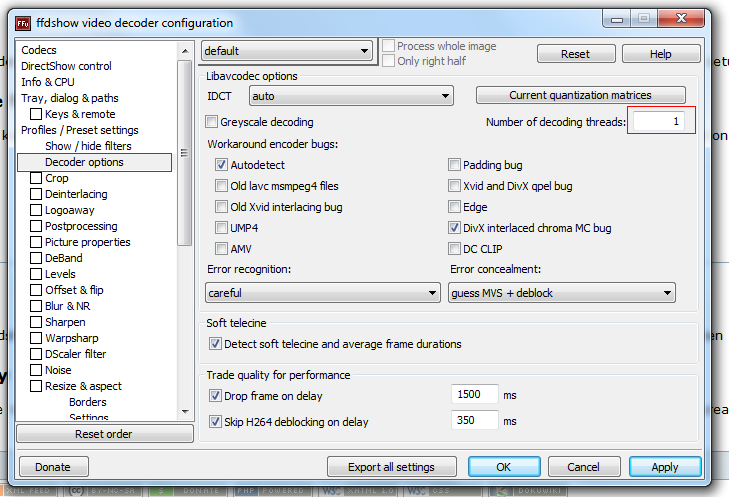Uncheck the Autodetect checkbox
This screenshot has width=729, height=497.
(221, 165)
